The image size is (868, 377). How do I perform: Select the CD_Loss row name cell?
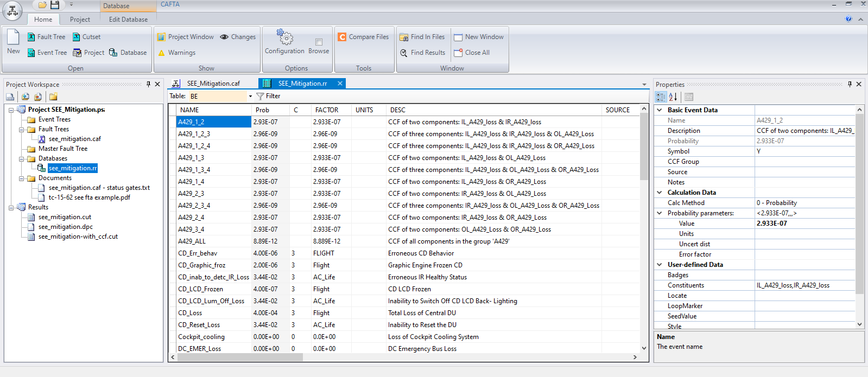click(x=214, y=313)
